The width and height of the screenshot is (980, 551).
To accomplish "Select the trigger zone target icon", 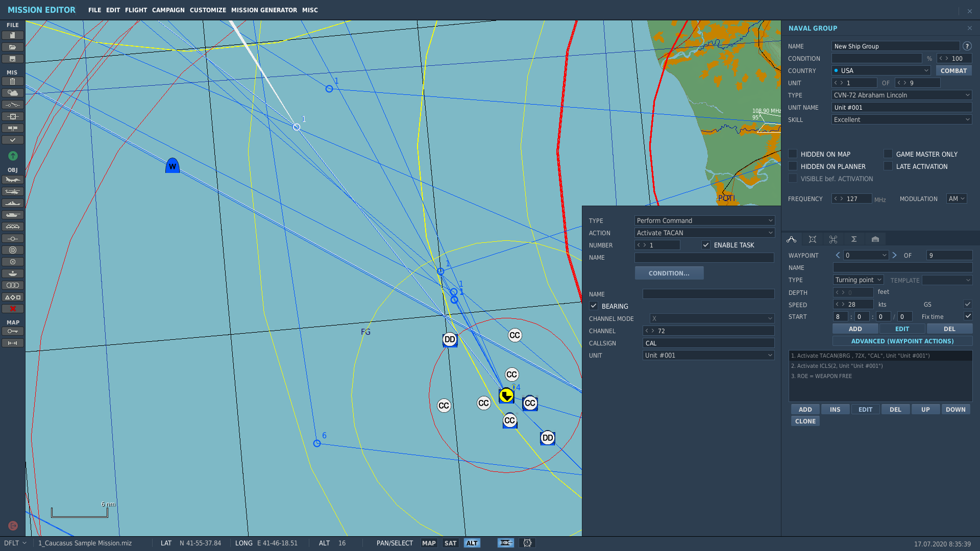I will click(x=13, y=250).
